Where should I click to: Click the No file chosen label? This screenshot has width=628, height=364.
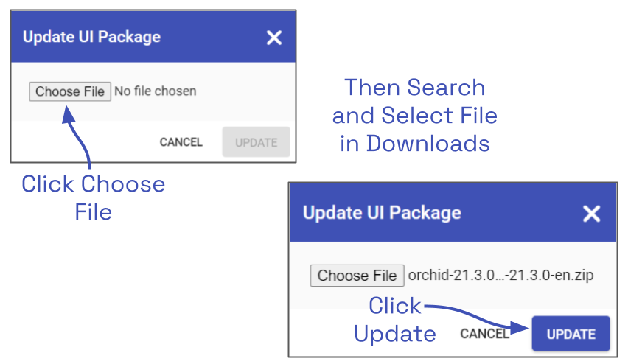click(156, 91)
